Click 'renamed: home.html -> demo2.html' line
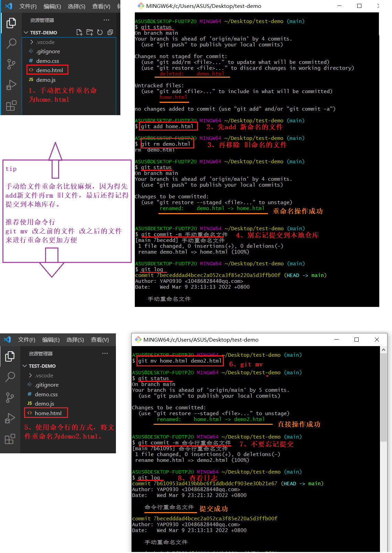392x553 pixels. pyautogui.click(x=211, y=419)
